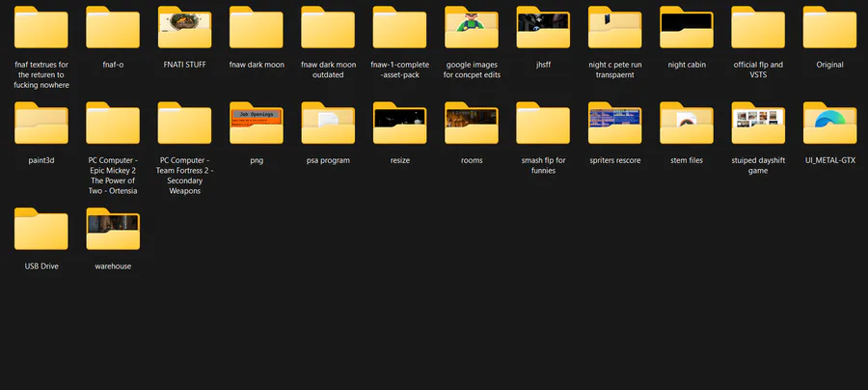Click the 'fnaf-o' folder name
868x390 pixels.
pos(113,65)
